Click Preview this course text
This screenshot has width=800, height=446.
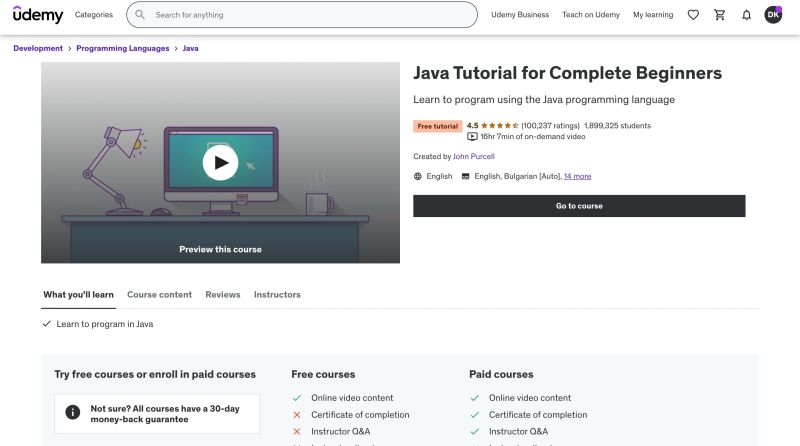[x=220, y=250]
